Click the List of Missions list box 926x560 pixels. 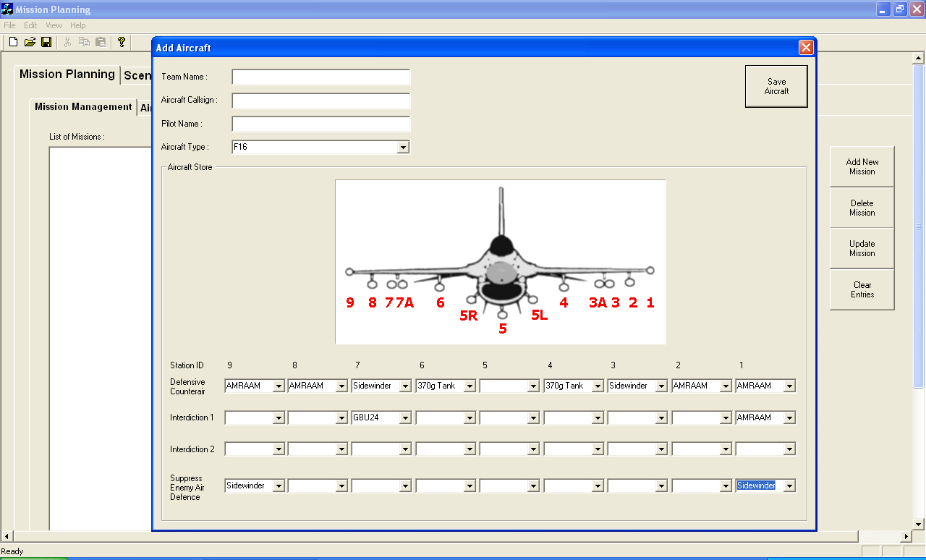tap(101, 339)
